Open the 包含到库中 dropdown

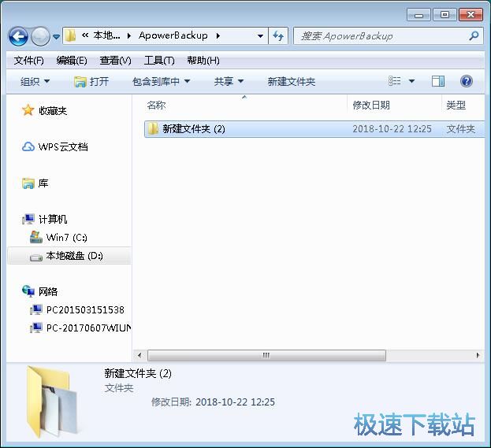(x=161, y=82)
